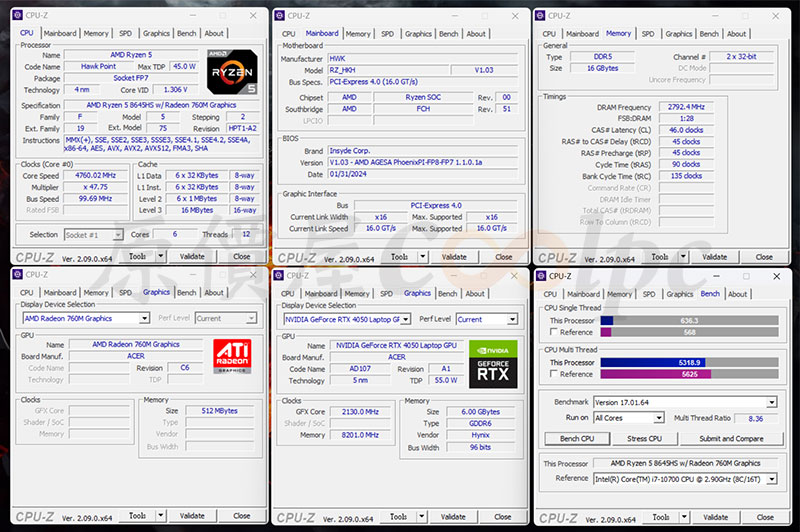Click the ATI Radeon Graphics logo
This screenshot has height=532, width=800.
pyautogui.click(x=232, y=357)
